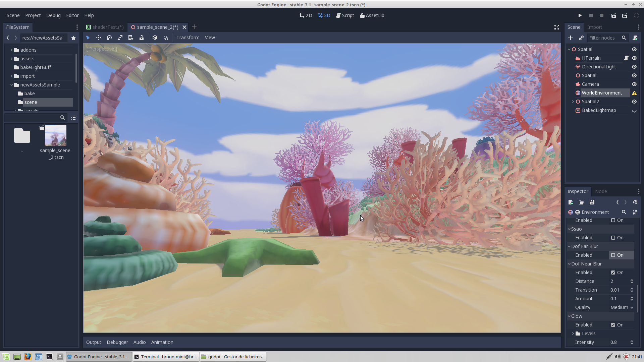Hide the DirectionalLight node visibility

[x=634, y=67]
